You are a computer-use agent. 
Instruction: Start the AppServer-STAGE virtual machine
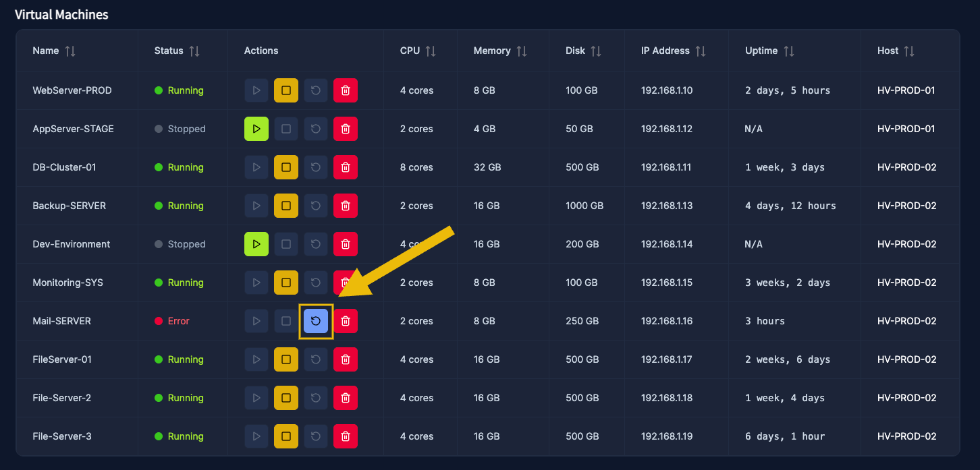point(256,129)
